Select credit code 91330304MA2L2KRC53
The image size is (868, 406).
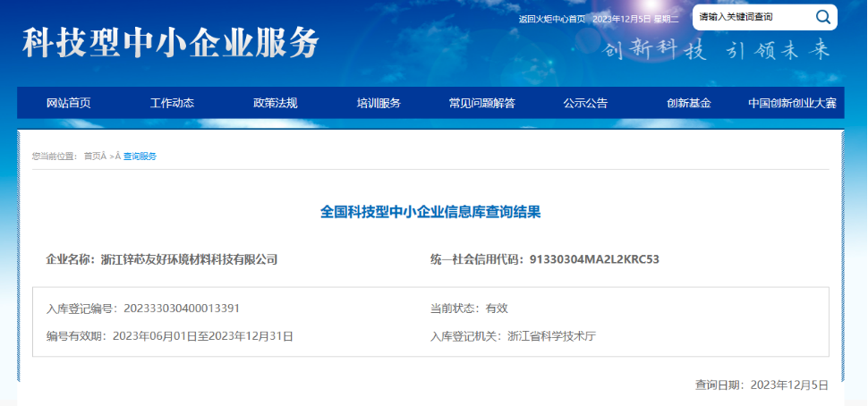tap(594, 259)
